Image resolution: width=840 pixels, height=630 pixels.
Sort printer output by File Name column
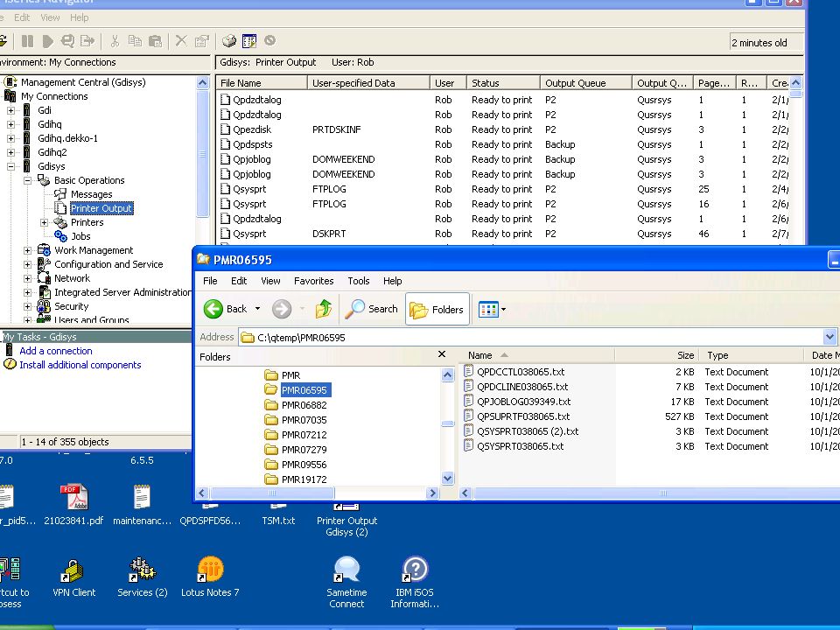click(x=262, y=83)
